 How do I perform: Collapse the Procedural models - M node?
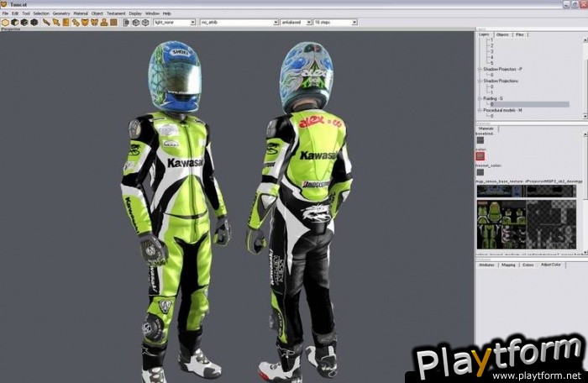[x=480, y=110]
